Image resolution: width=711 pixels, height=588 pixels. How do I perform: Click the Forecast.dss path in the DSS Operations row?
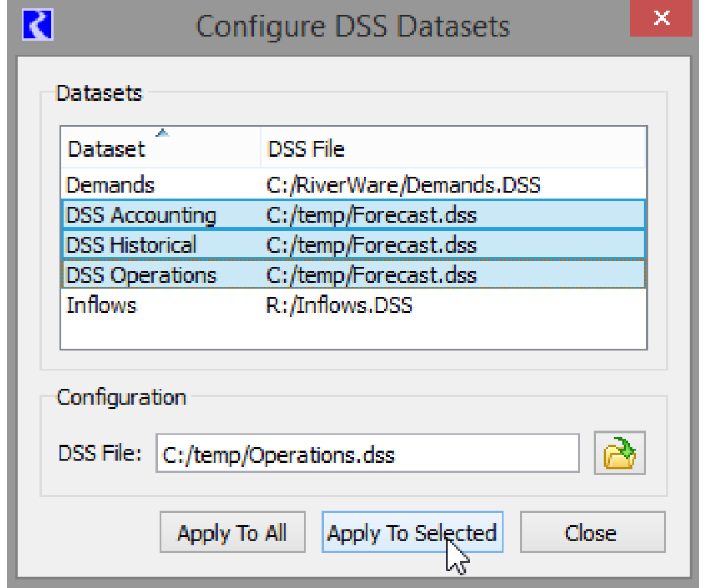point(371,275)
